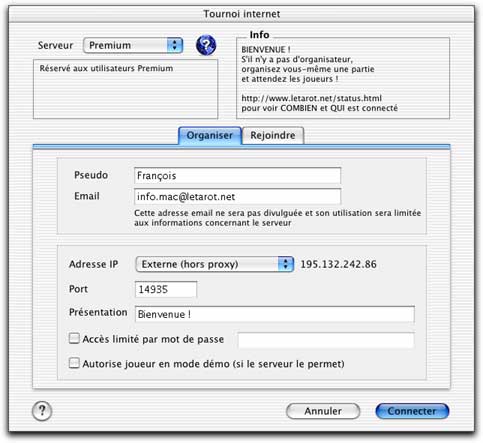Enable Accès limité par mot de passe
Image resolution: width=483 pixels, height=443 pixels.
pos(74,338)
